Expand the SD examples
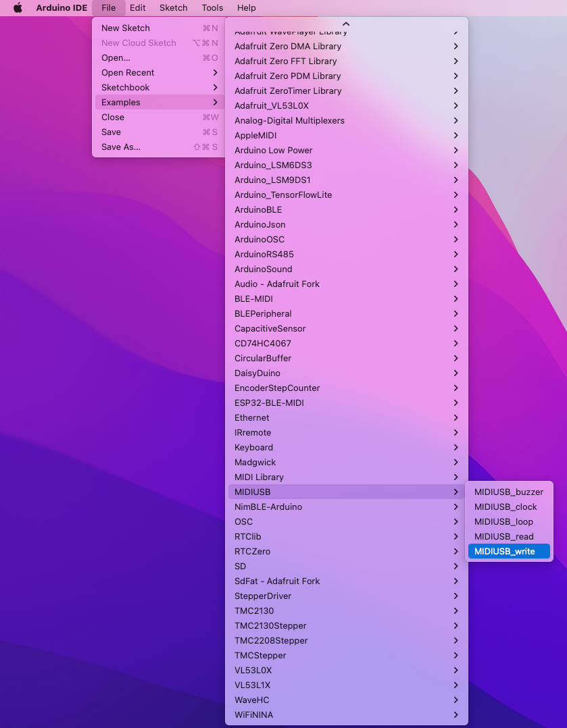This screenshot has width=567, height=728. pyautogui.click(x=346, y=566)
